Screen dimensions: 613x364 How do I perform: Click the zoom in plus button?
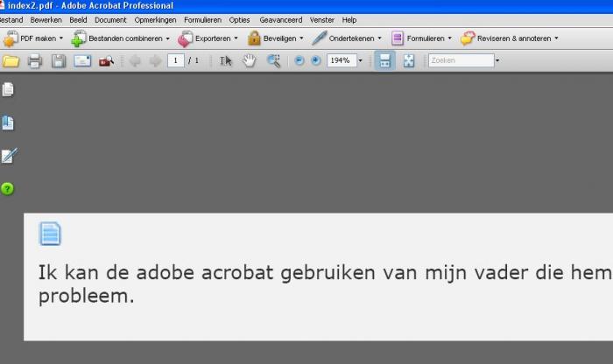(x=316, y=60)
